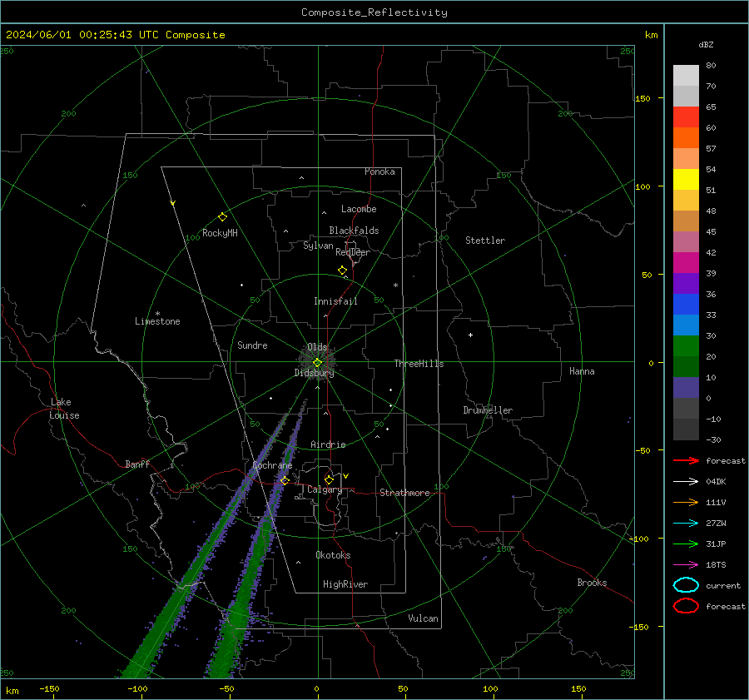Click the yellow V marker right of Calgary's diamond
The image size is (749, 700).
tap(346, 476)
